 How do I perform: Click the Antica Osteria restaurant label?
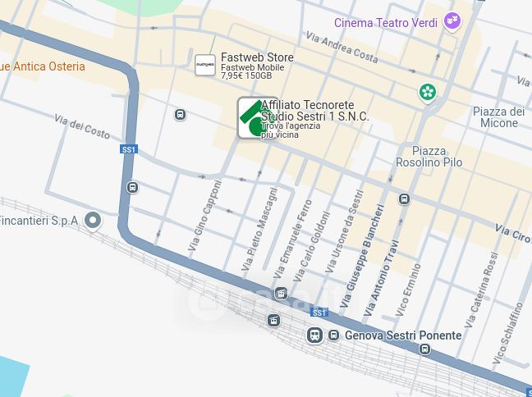pyautogui.click(x=43, y=66)
